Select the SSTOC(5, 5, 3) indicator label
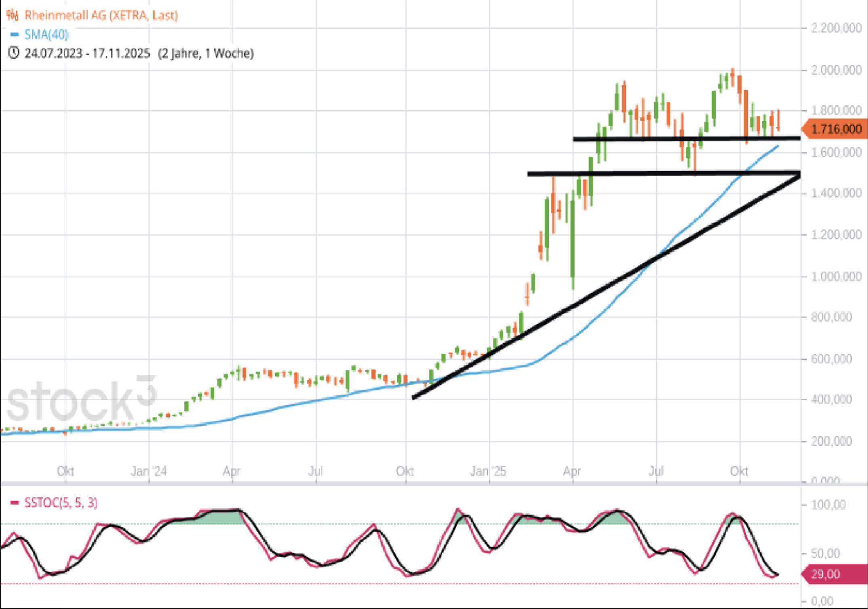This screenshot has width=868, height=609. (x=61, y=503)
